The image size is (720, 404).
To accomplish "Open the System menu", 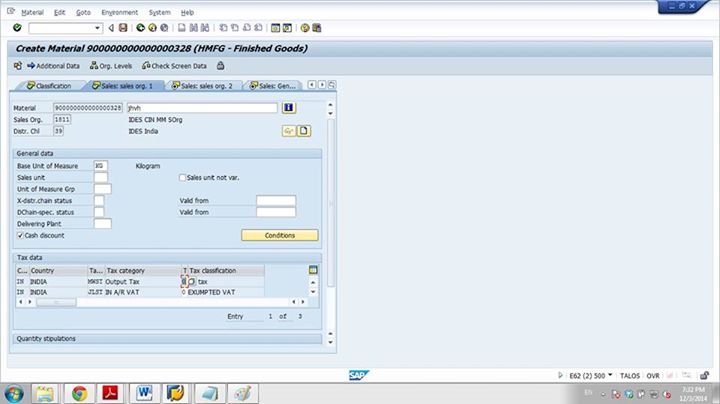I will (159, 12).
